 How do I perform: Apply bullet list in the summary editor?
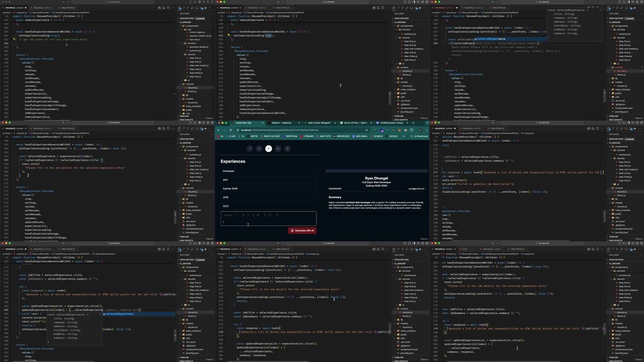point(270,215)
